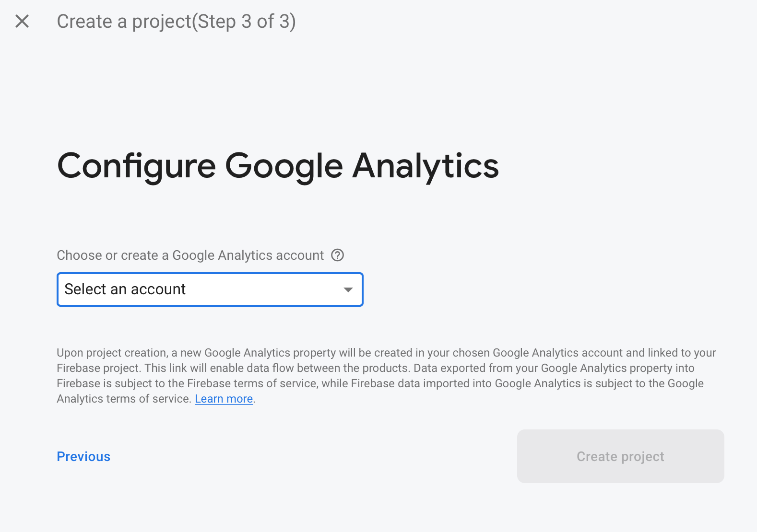Click the Configure Google Analytics heading
The height and width of the screenshot is (532, 757).
click(278, 166)
